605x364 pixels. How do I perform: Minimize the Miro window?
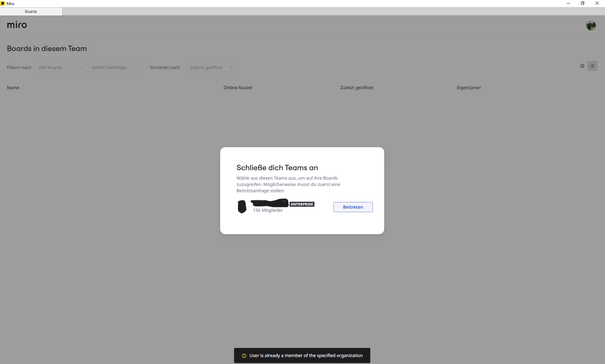click(568, 3)
